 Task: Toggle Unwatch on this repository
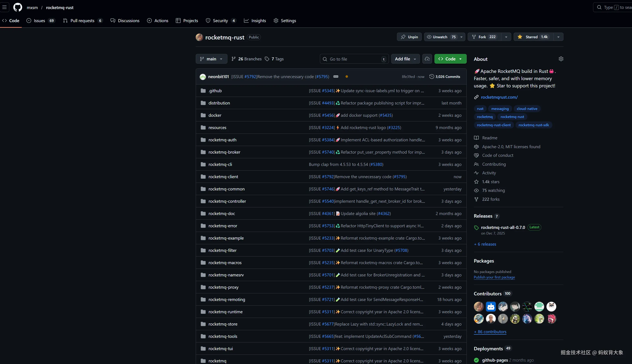pyautogui.click(x=440, y=37)
